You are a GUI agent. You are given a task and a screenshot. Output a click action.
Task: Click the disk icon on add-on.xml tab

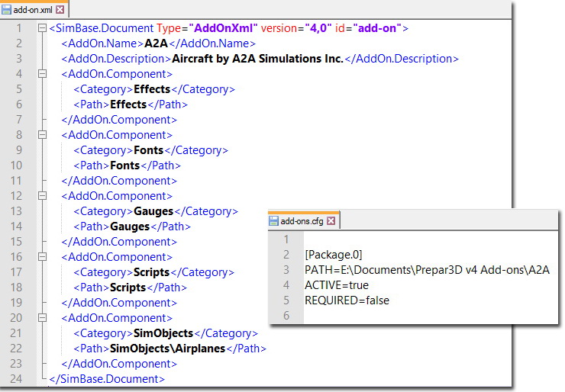coord(7,10)
